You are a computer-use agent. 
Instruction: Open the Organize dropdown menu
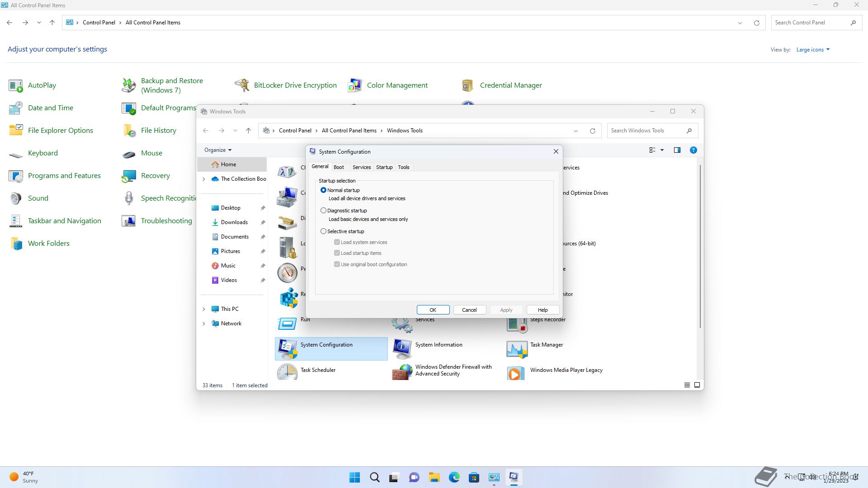click(x=217, y=150)
